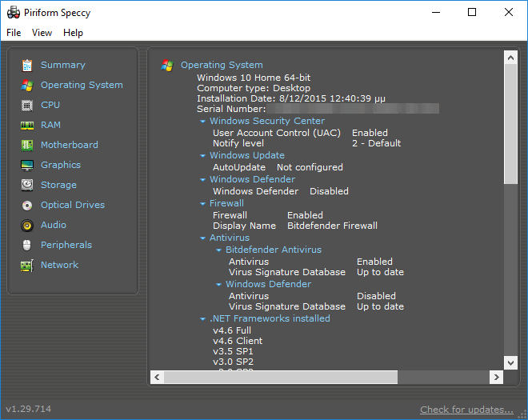
Task: Collapse the Firewall section
Action: [202, 204]
